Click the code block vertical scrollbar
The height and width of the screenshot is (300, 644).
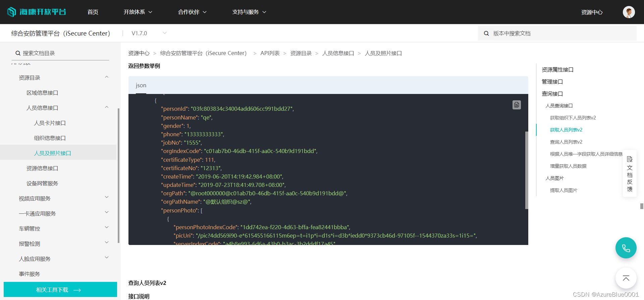tap(527, 170)
